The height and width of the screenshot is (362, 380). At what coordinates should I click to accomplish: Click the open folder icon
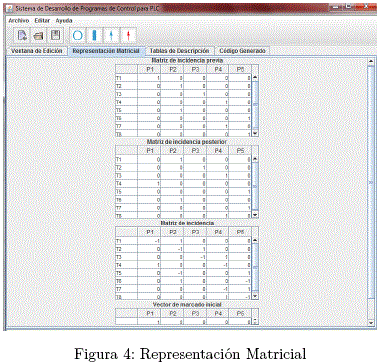pos(39,35)
